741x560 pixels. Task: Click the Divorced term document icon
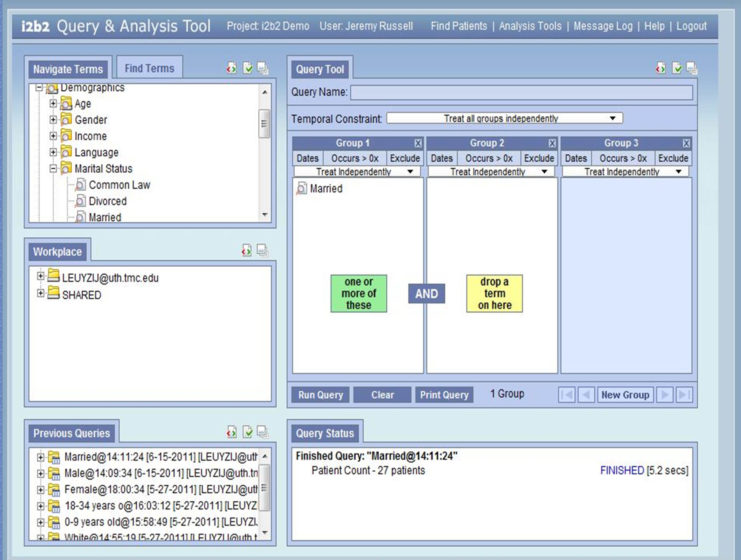(80, 201)
